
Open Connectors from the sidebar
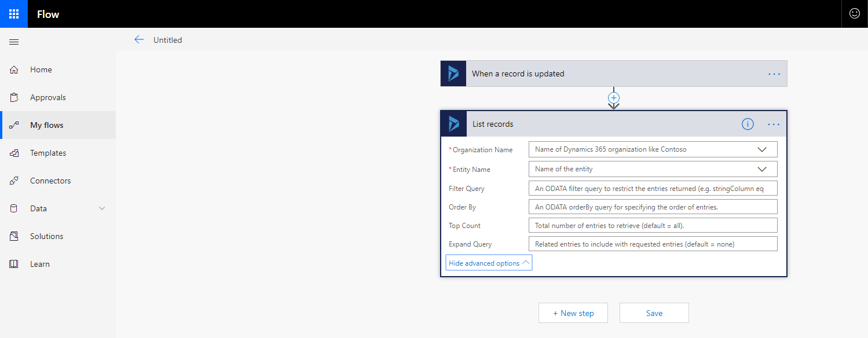point(50,181)
